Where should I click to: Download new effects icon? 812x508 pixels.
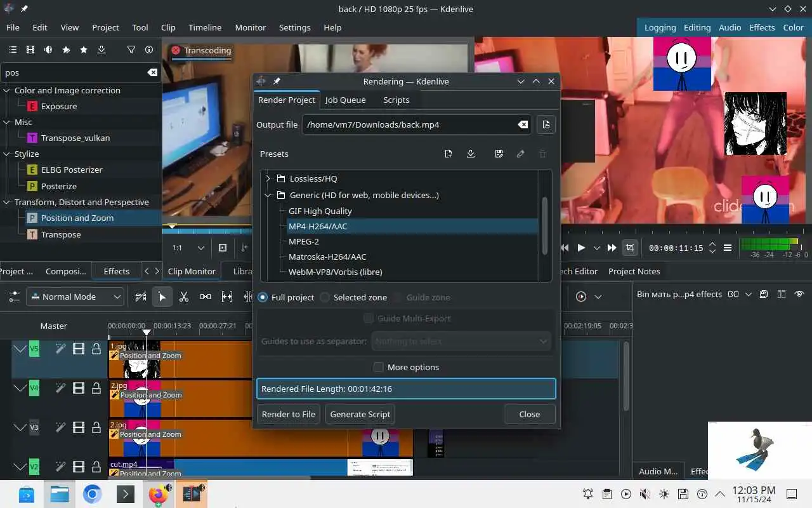point(101,50)
